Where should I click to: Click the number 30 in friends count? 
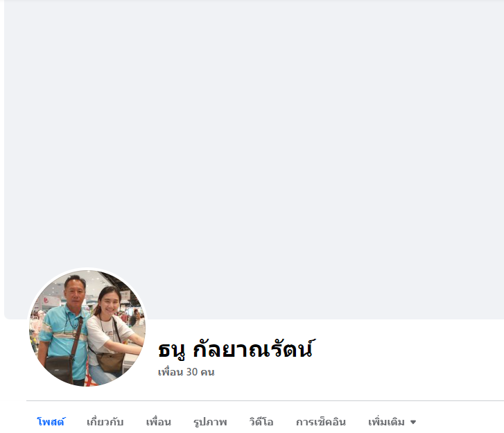click(x=191, y=372)
